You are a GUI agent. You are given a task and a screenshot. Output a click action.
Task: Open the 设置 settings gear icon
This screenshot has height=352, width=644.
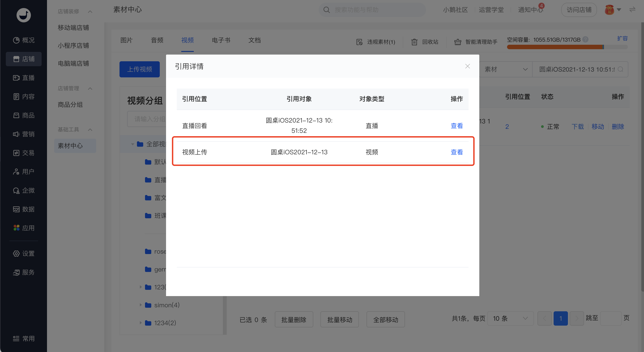[16, 253]
